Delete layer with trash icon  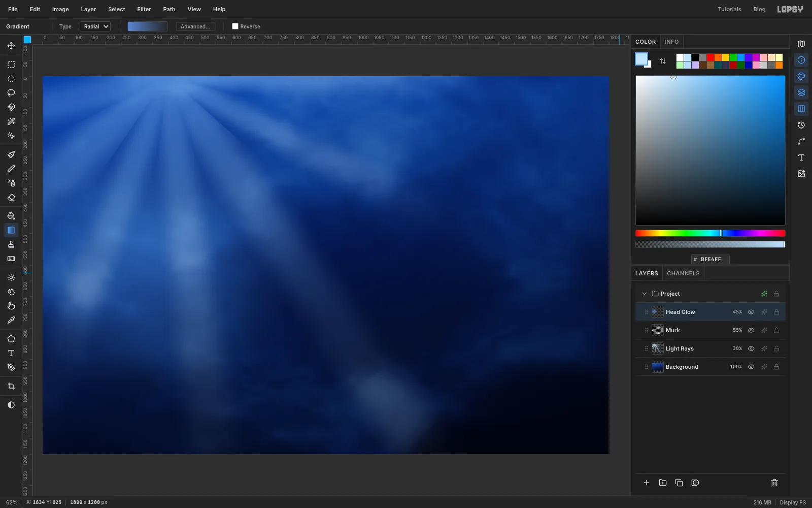[774, 483]
